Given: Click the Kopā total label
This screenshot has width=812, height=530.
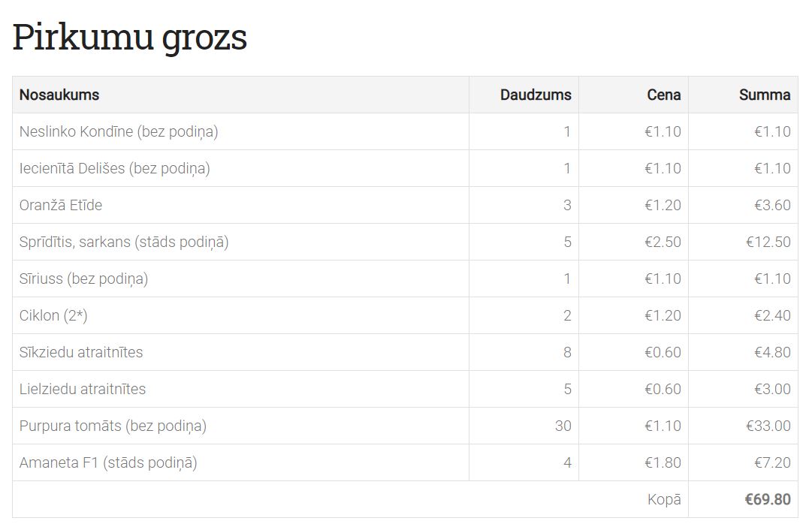Looking at the screenshot, I should coord(664,499).
